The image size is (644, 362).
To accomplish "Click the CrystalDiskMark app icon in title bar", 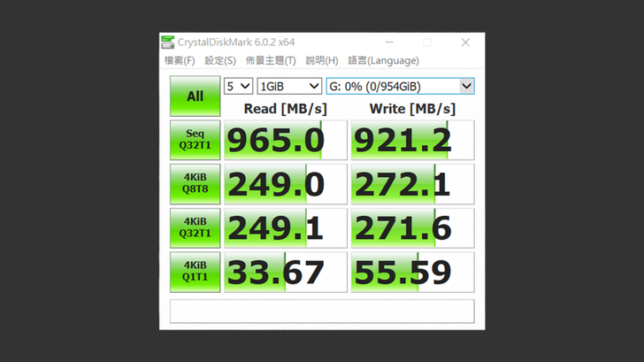I will 167,42.
